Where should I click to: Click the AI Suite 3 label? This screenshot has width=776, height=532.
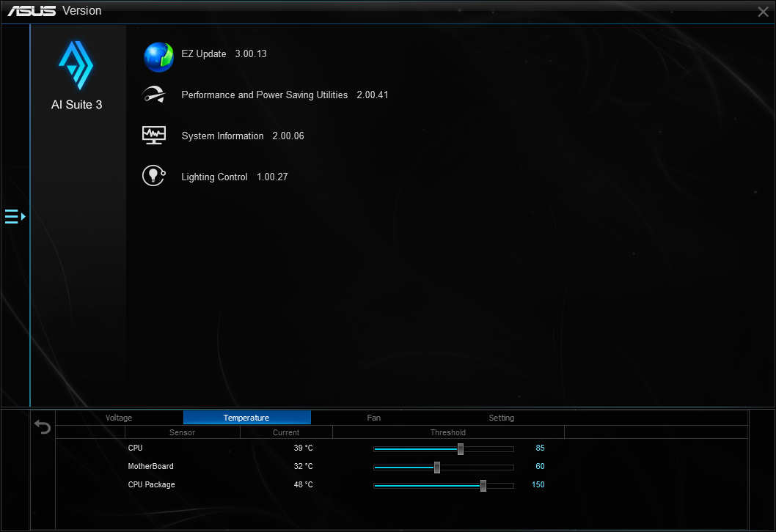[x=77, y=105]
